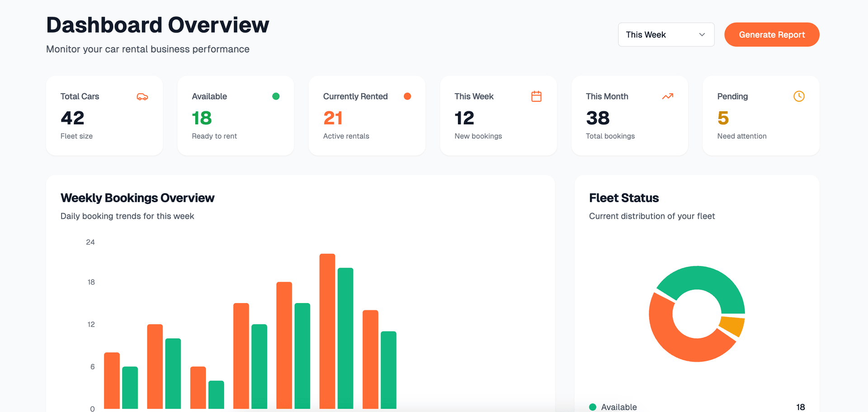Screen dimensions: 868x412
Task: Select the Available card showing 18 cars
Action: click(x=236, y=115)
